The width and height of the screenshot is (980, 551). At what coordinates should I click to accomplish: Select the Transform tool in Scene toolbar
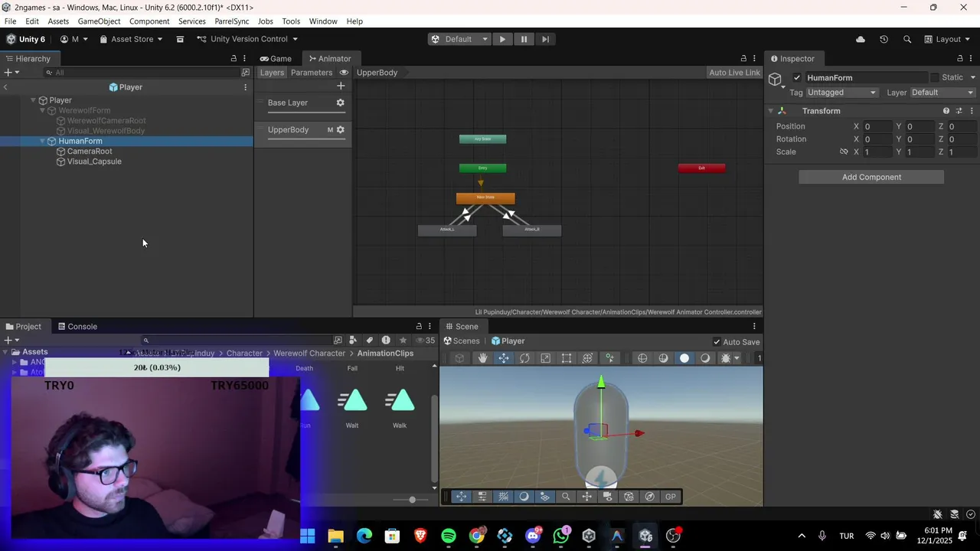click(x=587, y=358)
